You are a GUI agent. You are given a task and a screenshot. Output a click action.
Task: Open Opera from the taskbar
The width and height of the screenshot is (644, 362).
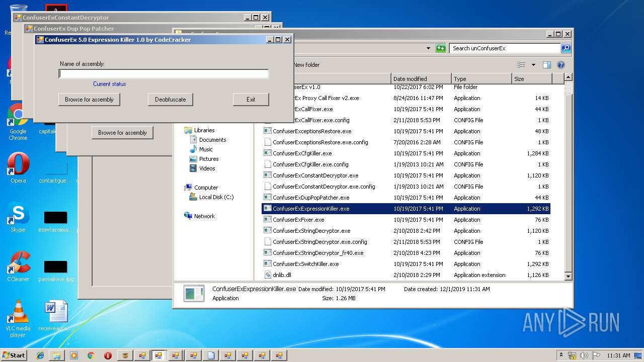pyautogui.click(x=108, y=355)
